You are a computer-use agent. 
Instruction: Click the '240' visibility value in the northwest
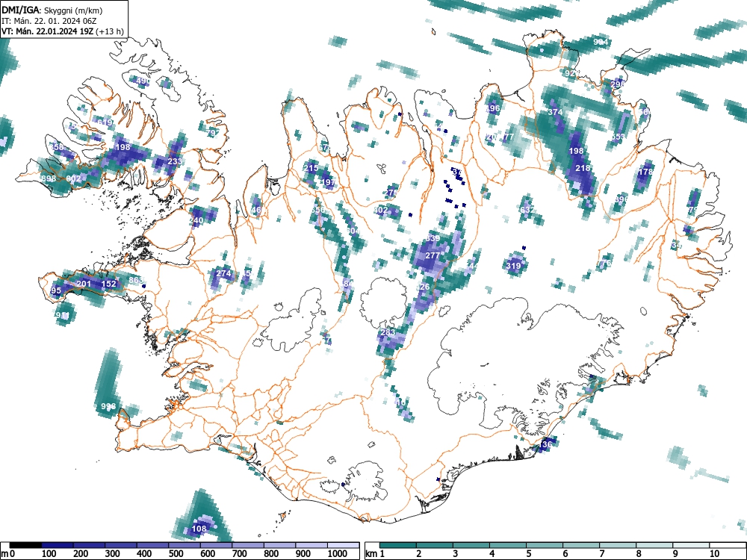[x=196, y=220]
